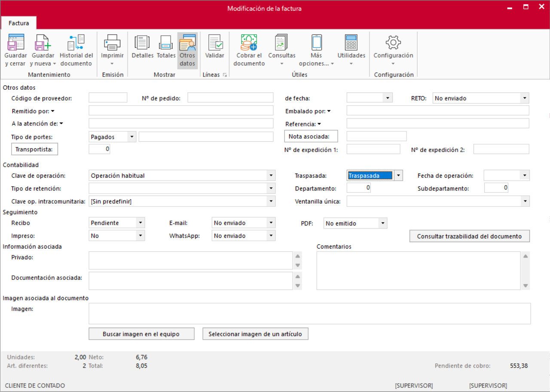This screenshot has height=392, width=550.
Task: Expand Embalado por label menu
Action: (x=329, y=111)
